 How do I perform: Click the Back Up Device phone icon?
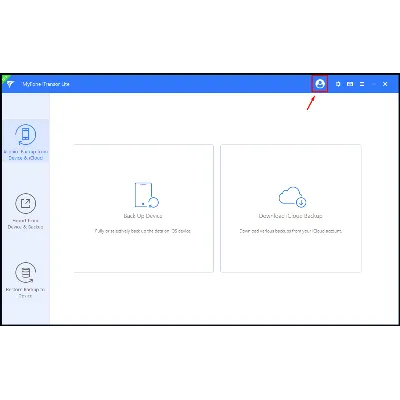[146, 195]
